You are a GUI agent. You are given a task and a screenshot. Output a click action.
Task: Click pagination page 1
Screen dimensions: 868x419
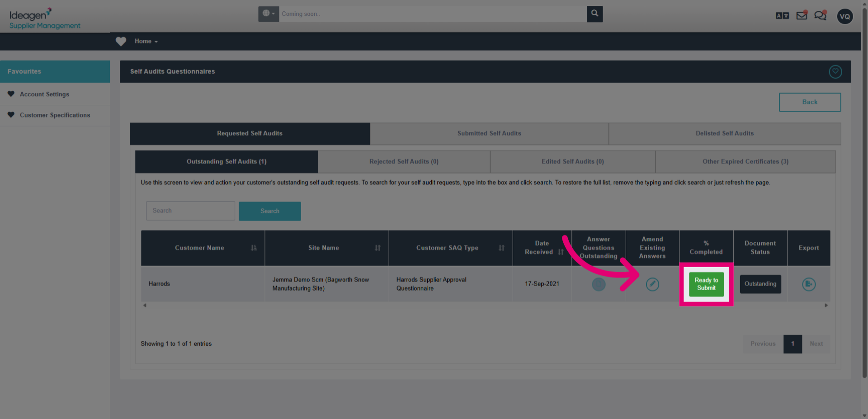coord(793,344)
